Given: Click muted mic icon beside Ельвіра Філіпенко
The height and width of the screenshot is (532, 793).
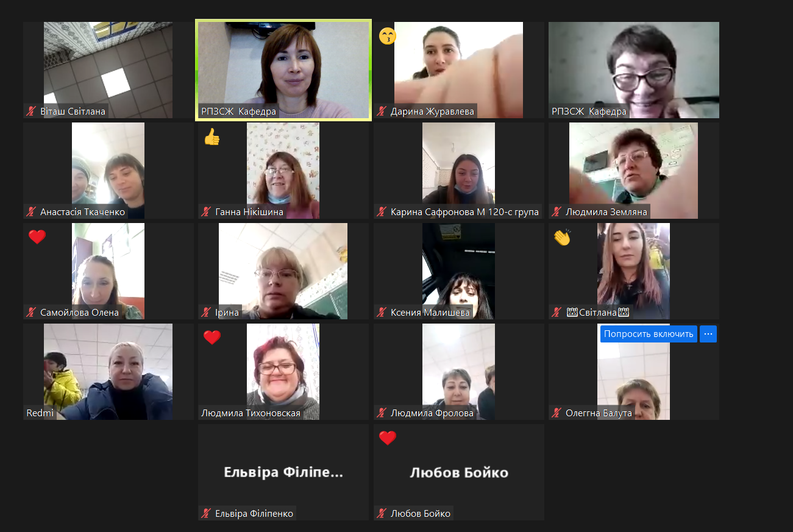Looking at the screenshot, I should [207, 514].
